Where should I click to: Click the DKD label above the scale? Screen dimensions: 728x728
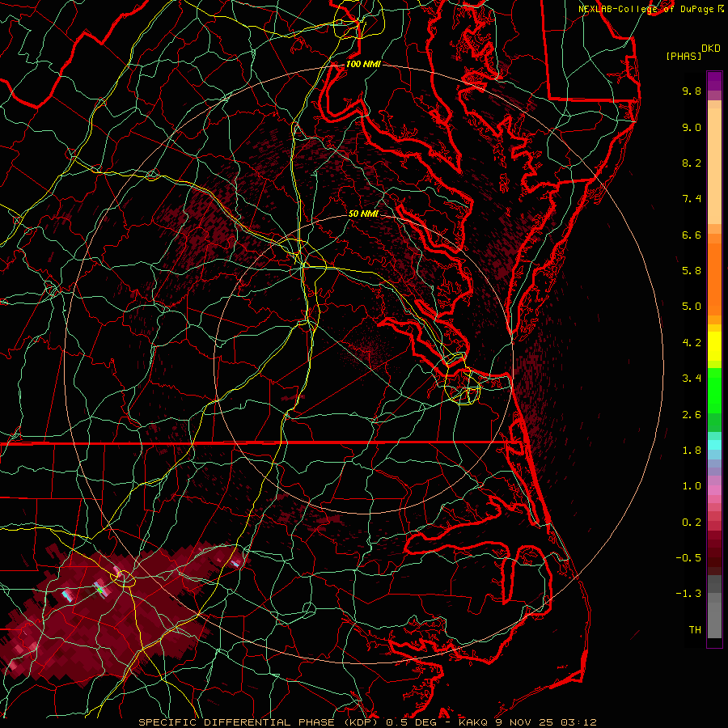click(710, 49)
